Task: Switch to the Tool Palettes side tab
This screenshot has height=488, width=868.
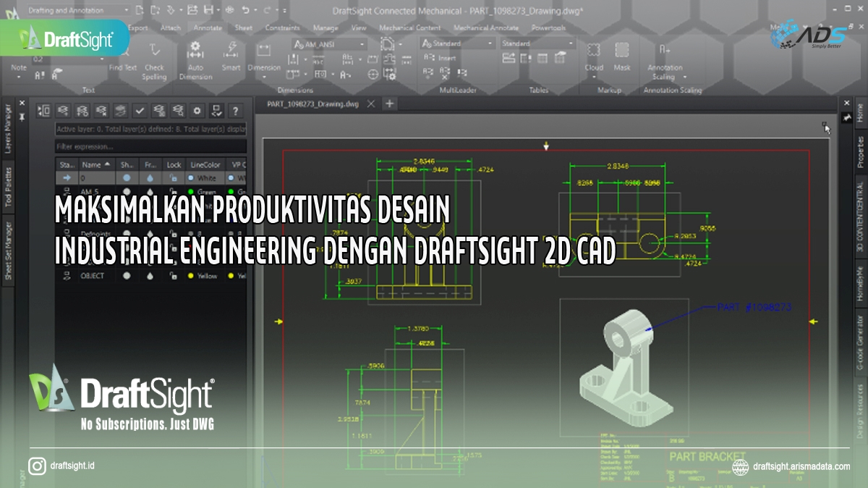Action: pos(9,187)
